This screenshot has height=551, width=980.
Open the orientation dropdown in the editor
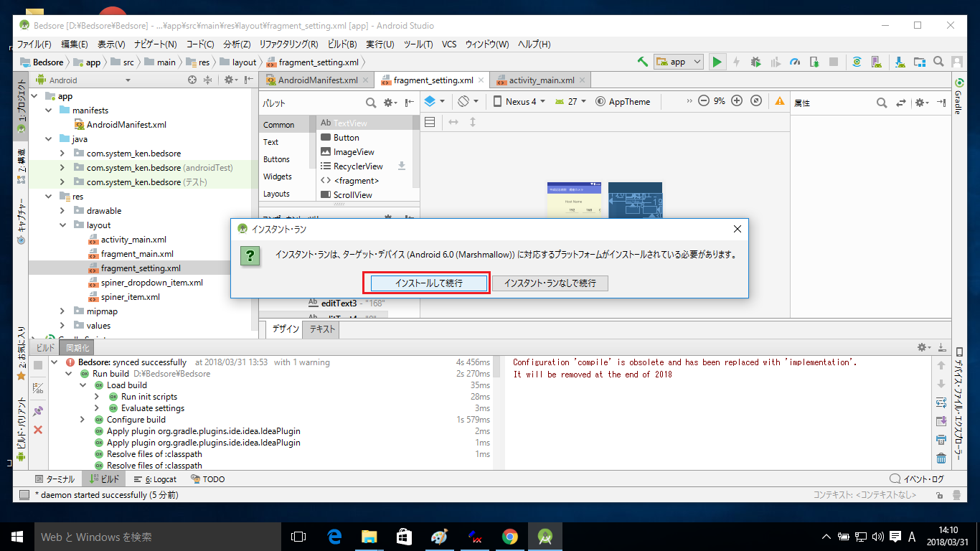[469, 101]
